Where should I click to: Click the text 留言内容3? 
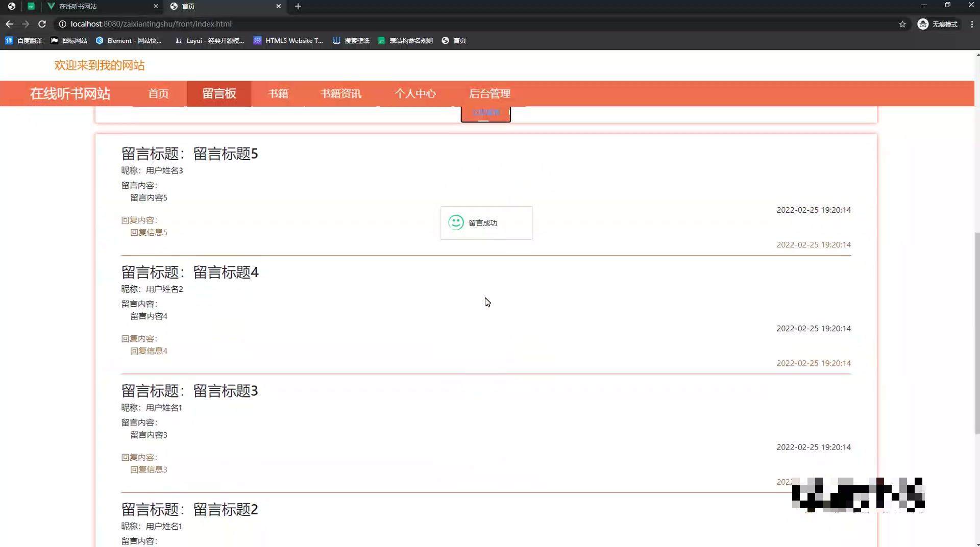point(149,435)
